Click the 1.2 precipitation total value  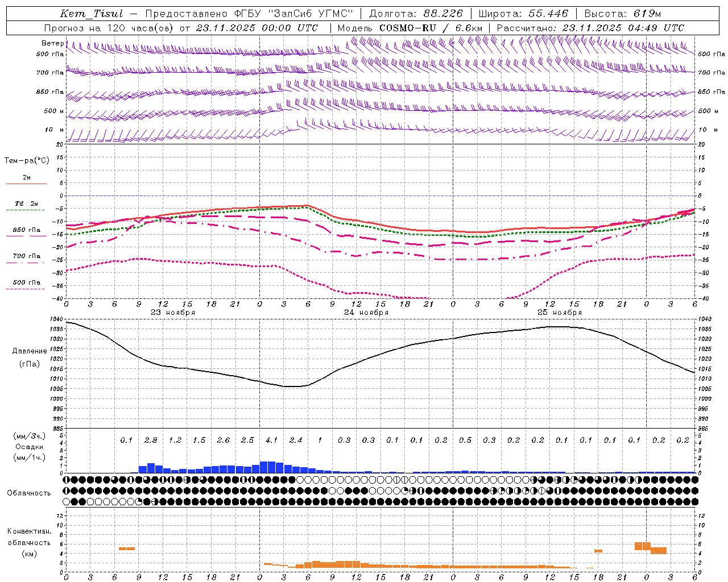(175, 440)
